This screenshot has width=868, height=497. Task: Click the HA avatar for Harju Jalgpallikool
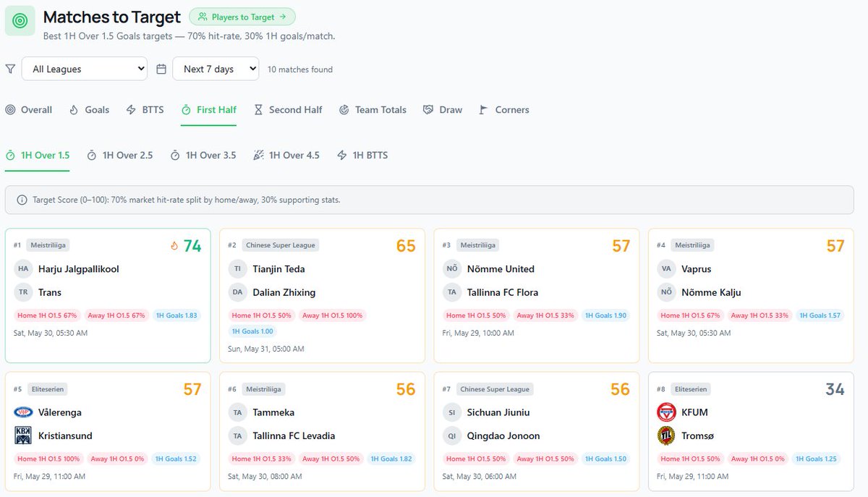(x=23, y=268)
